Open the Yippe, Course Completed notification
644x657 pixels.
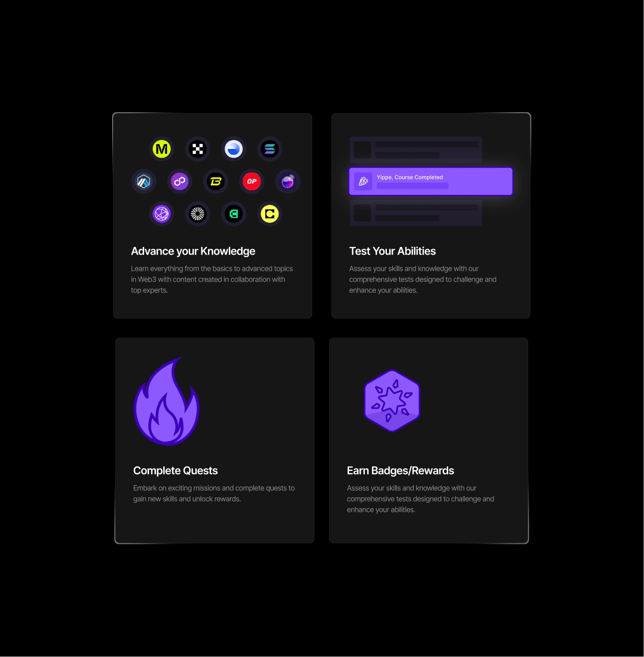point(431,182)
